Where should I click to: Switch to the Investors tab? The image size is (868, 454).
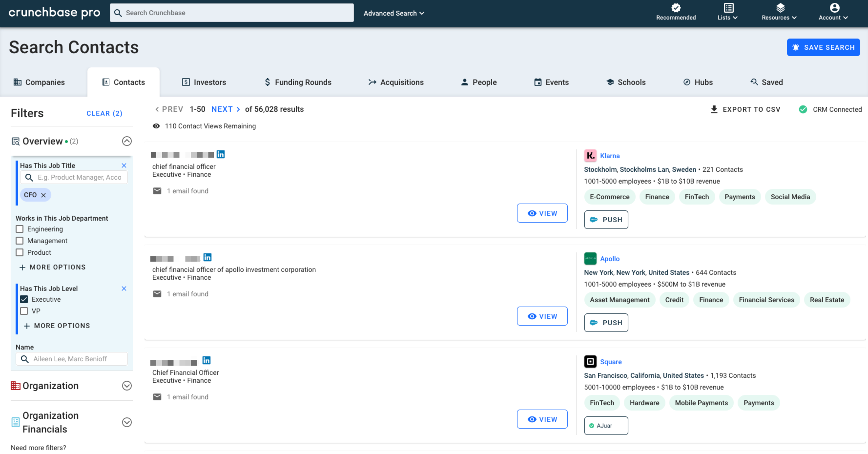204,82
